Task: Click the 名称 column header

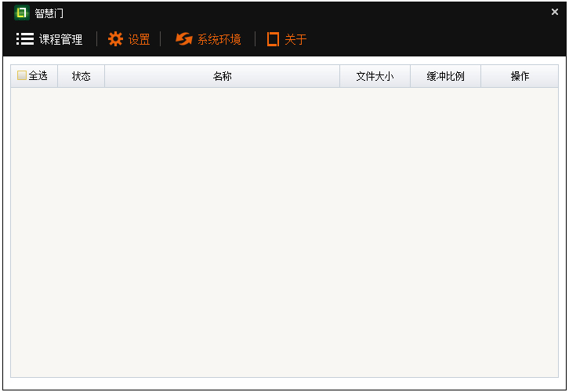Action: (x=222, y=76)
